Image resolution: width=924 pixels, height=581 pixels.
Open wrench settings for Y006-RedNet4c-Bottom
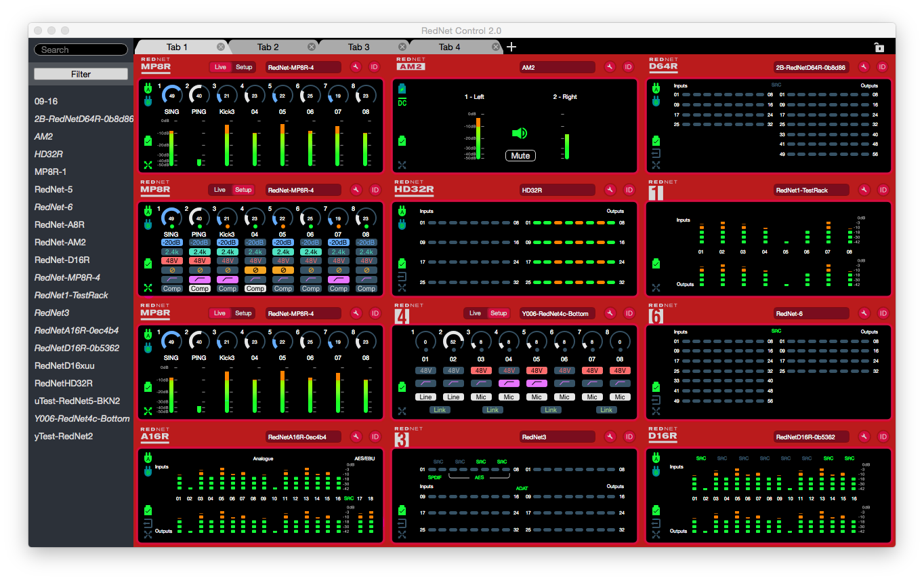[x=610, y=313]
